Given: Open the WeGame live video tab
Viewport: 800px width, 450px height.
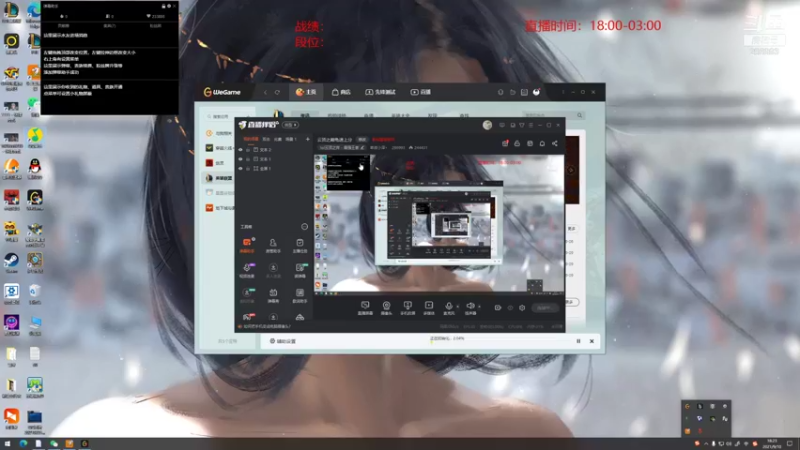Looking at the screenshot, I should [x=421, y=92].
